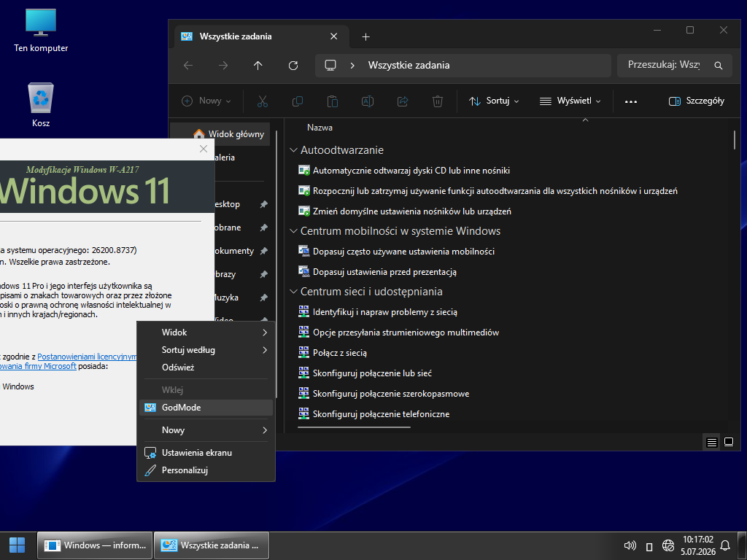Click the monitor icon in address bar
Viewport: 747px width, 560px height.
pos(330,65)
